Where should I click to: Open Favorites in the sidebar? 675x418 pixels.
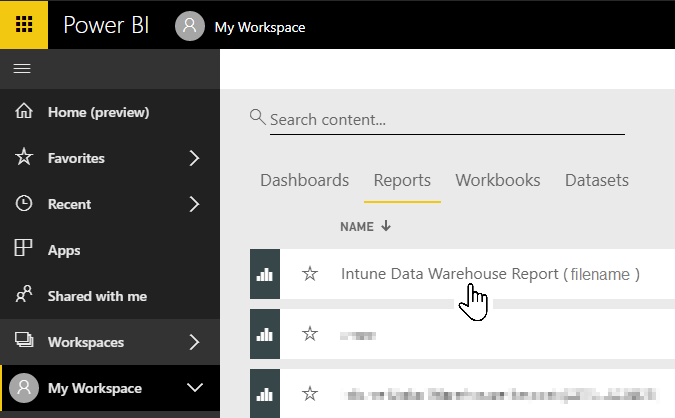pyautogui.click(x=110, y=158)
